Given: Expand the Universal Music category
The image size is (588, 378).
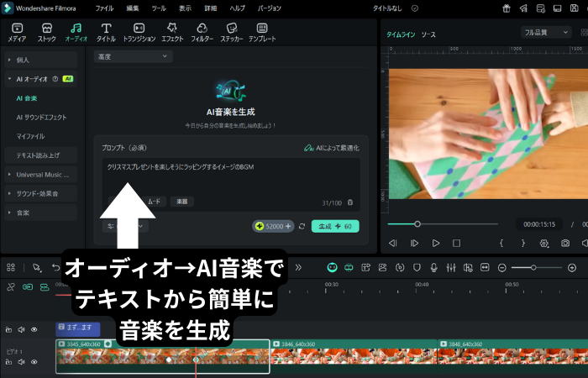Looking at the screenshot, I should tap(41, 175).
